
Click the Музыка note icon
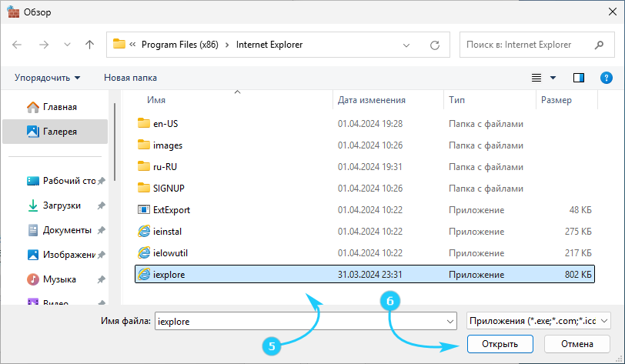[32, 279]
